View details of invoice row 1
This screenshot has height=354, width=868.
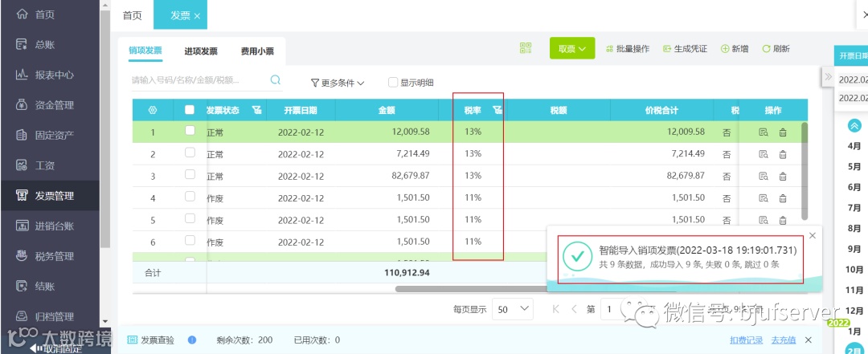pyautogui.click(x=764, y=132)
